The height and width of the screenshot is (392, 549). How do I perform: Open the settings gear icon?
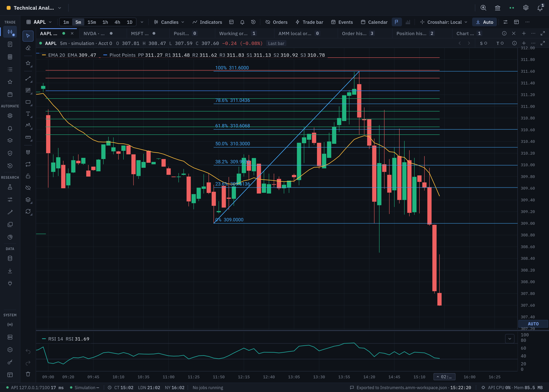click(526, 8)
